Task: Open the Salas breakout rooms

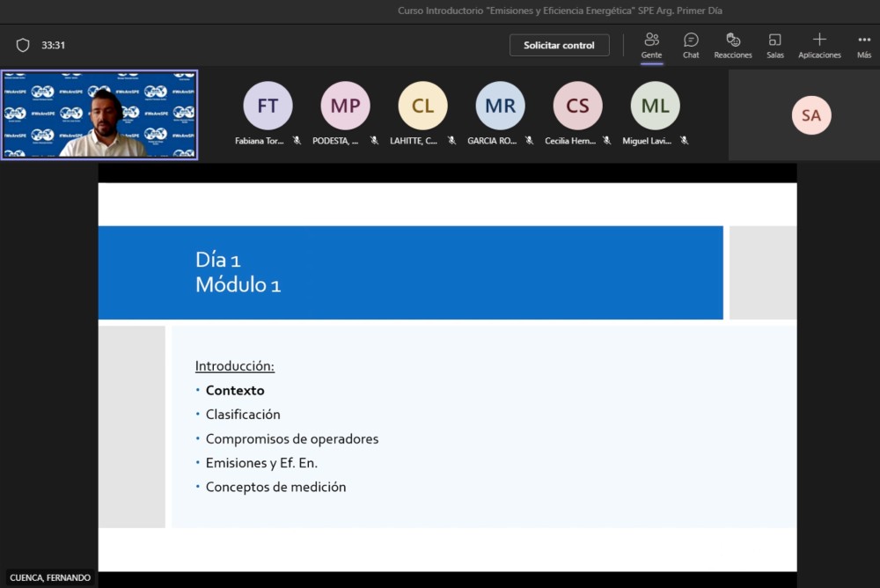Action: tap(774, 45)
